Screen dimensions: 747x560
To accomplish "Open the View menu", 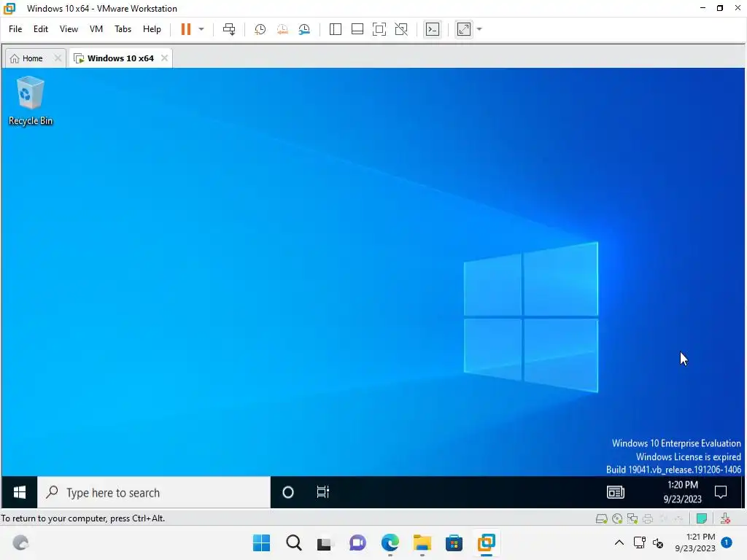I will point(69,29).
